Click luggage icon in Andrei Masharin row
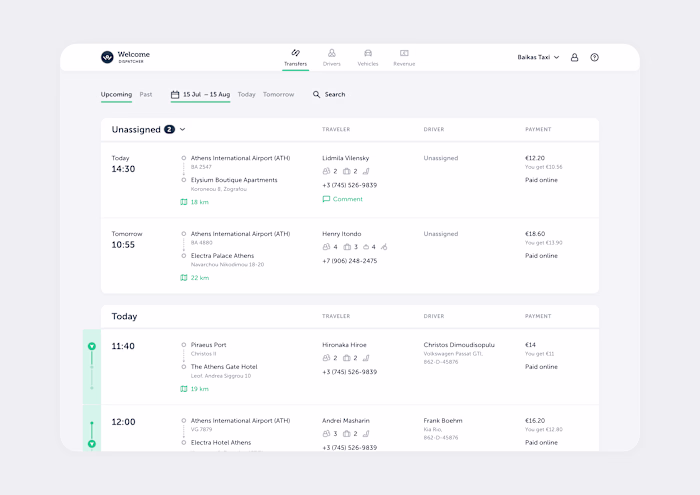The width and height of the screenshot is (700, 495). (x=346, y=433)
